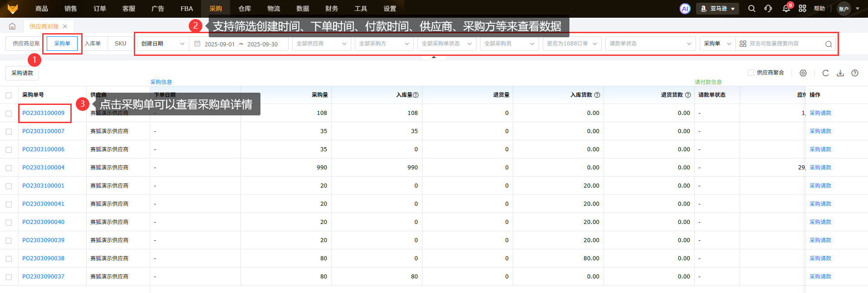Screen dimensions: 868x293
Task: Click the download export icon
Action: (x=840, y=73)
